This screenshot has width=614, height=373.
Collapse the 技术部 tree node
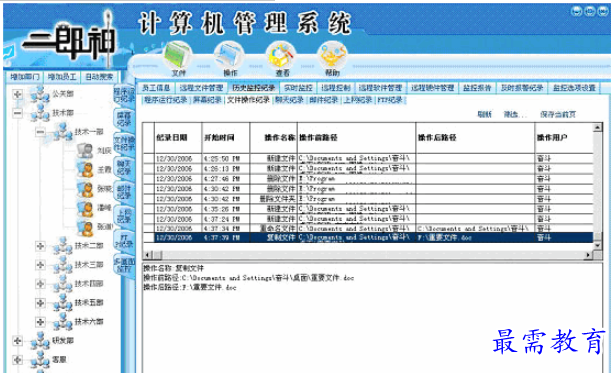coord(17,113)
